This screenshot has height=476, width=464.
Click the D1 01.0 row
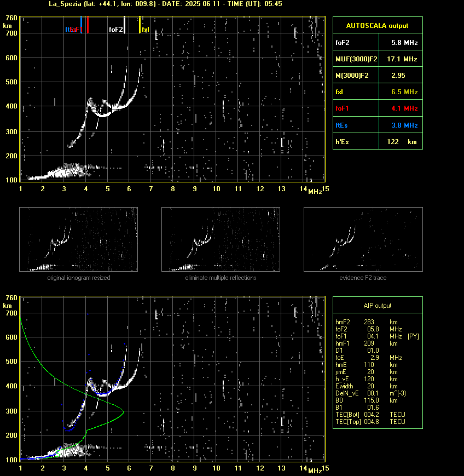pos(356,351)
